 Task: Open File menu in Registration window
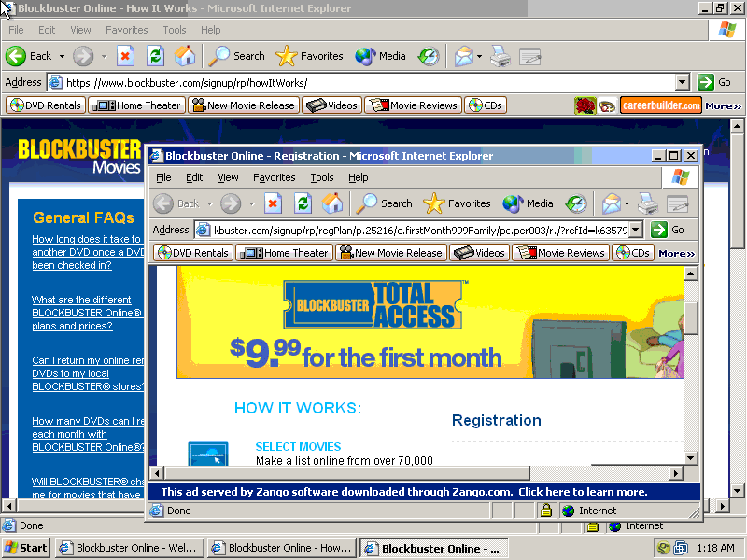[x=163, y=177]
